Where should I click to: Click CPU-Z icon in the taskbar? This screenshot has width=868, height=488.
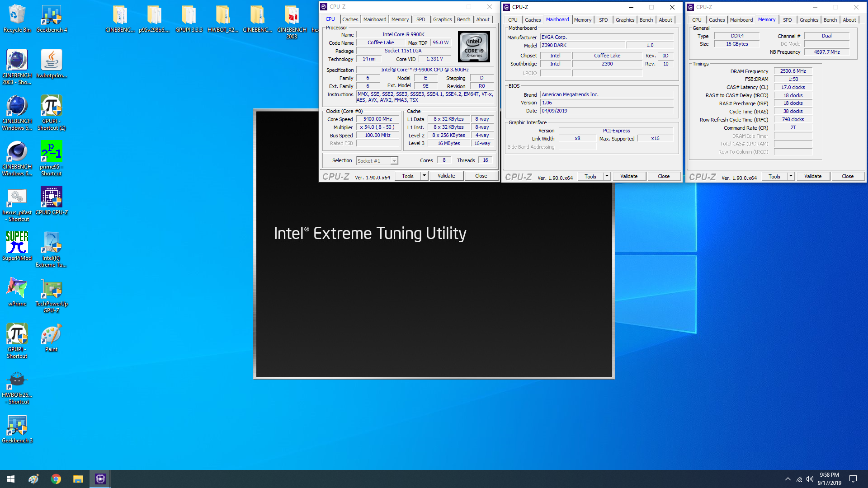[x=100, y=479]
